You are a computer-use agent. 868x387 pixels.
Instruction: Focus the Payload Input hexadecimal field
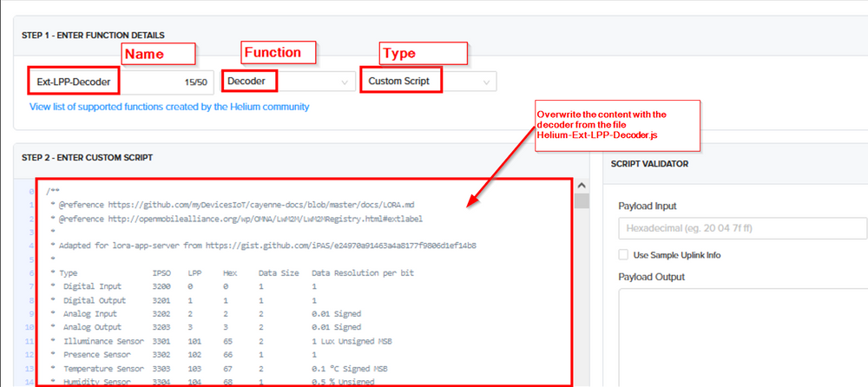(x=742, y=228)
